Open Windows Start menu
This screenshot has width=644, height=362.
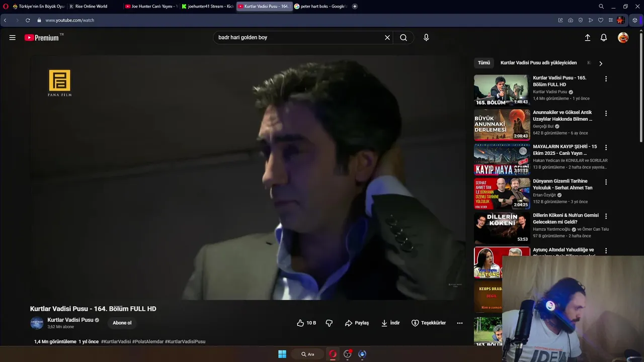click(282, 354)
